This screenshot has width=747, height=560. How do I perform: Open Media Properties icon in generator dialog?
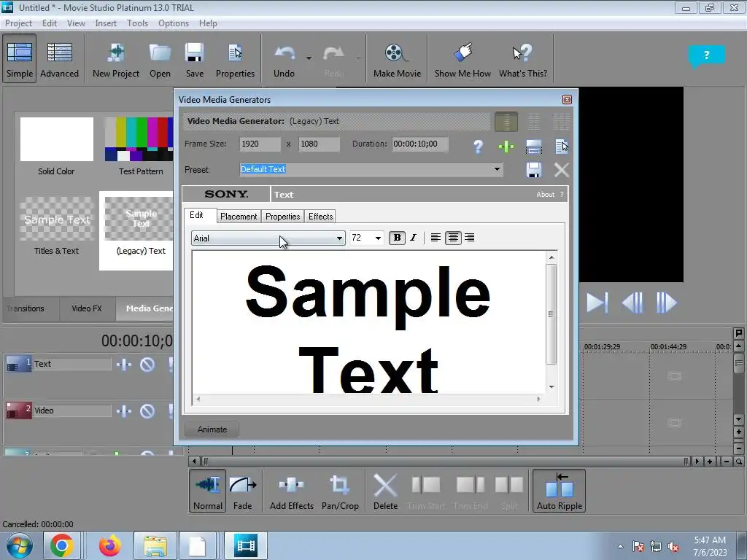click(x=562, y=147)
